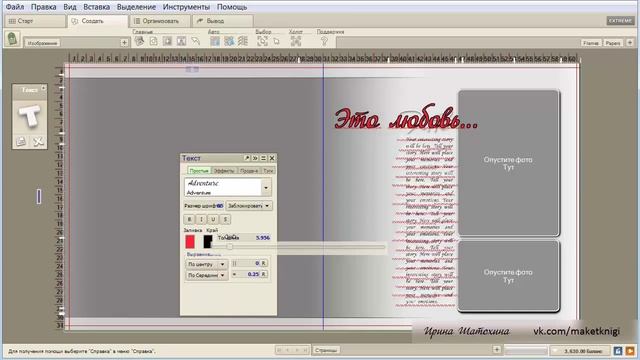Viewport: 640px width, 360px height.
Task: Open the Вид menu
Action: pyautogui.click(x=70, y=7)
